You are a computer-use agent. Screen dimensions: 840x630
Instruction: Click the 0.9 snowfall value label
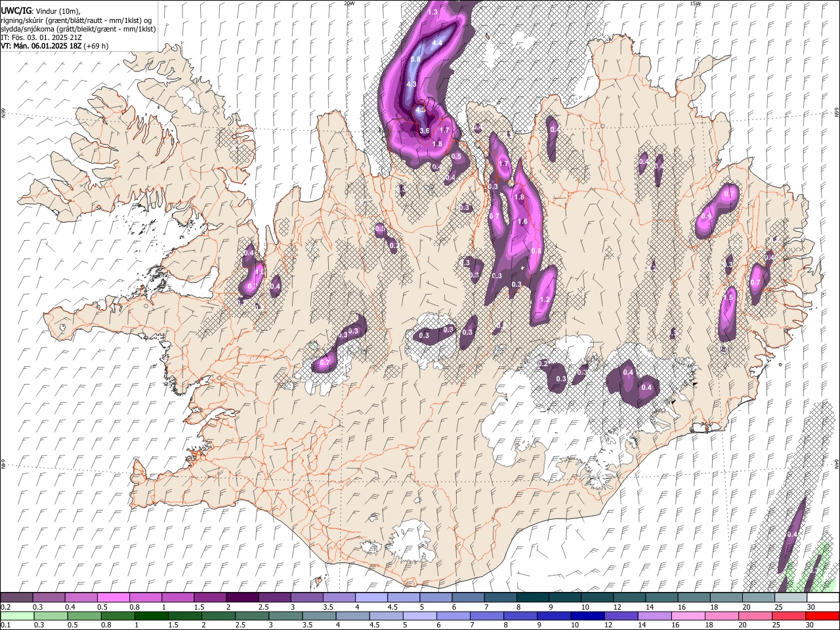(x=706, y=217)
